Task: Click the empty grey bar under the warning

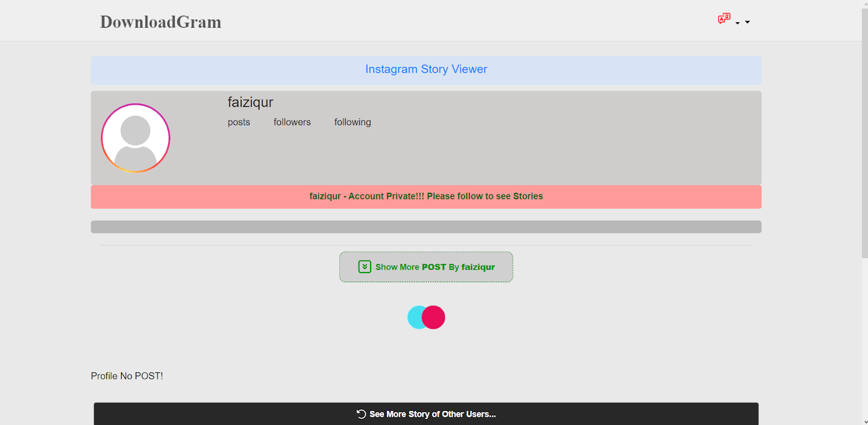Action: coord(426,227)
